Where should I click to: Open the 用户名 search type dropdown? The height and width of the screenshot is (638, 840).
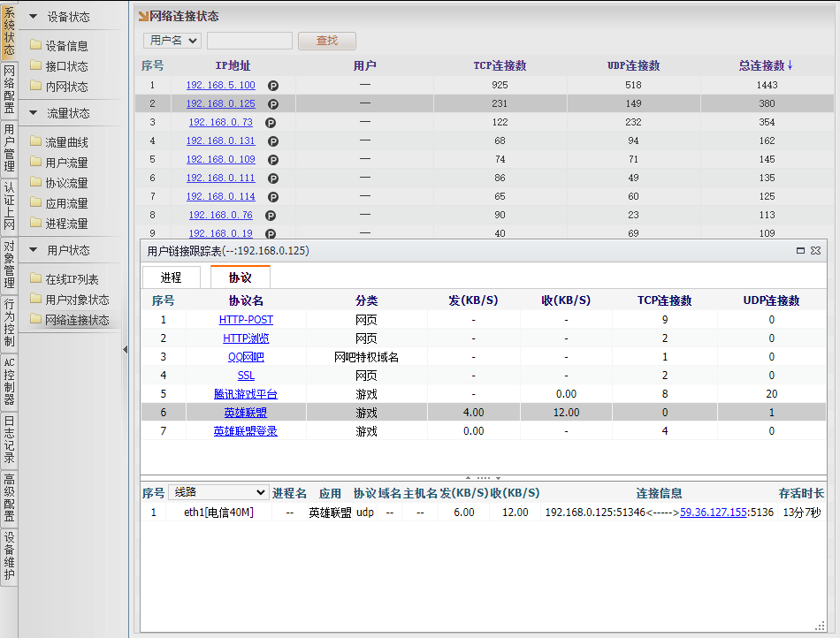(x=172, y=41)
